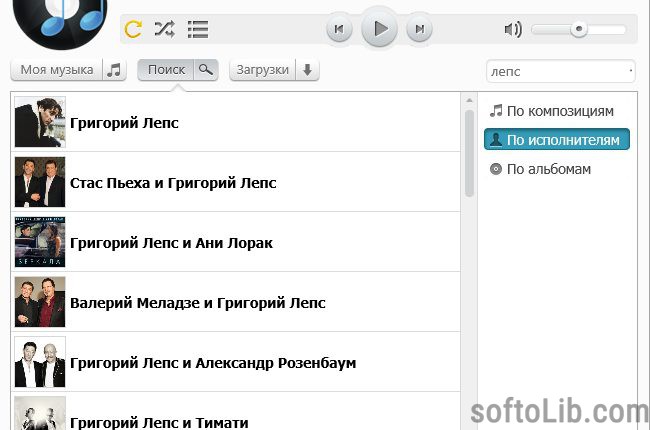Image resolution: width=650 pixels, height=430 pixels.
Task: Open Валерий Меладзе и Григорий Лепс
Action: (235, 302)
